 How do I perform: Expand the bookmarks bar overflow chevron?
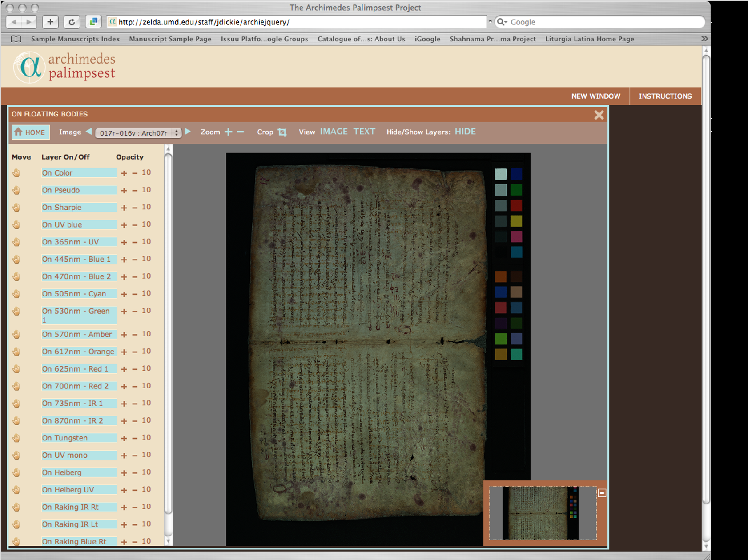(x=704, y=39)
